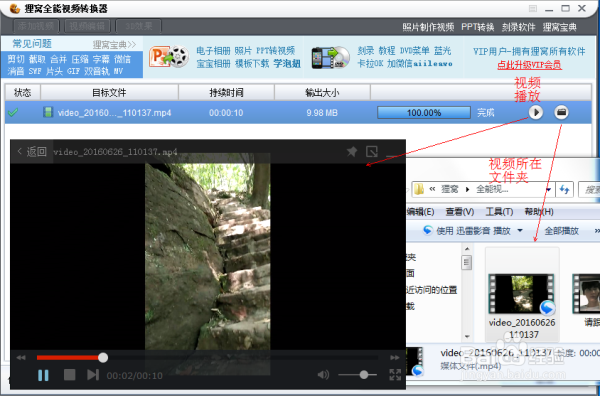Click the 卡拉OK link

tap(370, 64)
